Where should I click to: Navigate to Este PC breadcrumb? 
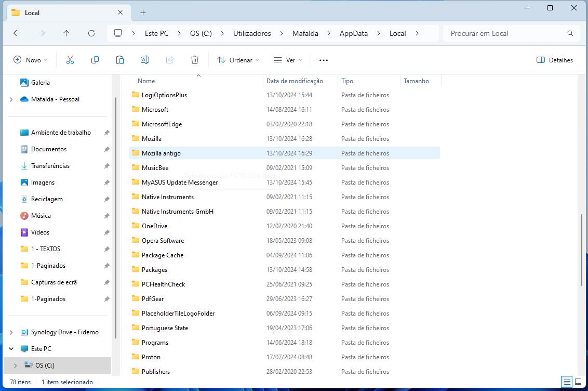[157, 33]
